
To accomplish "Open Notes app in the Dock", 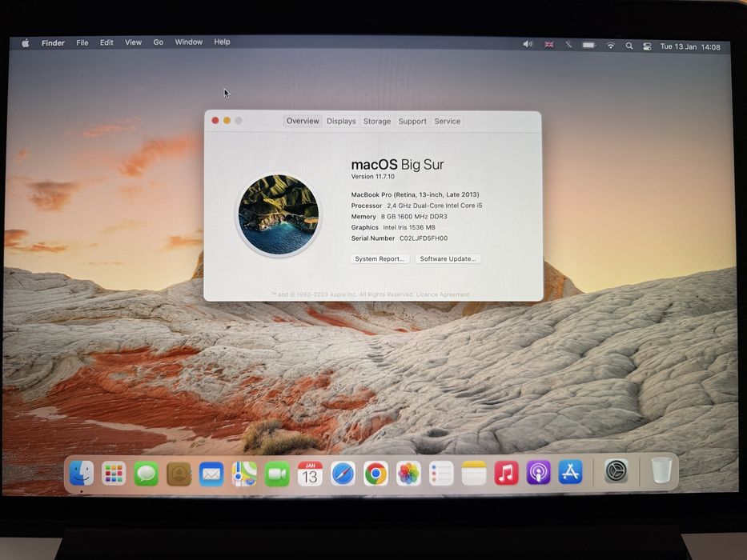I will point(473,474).
